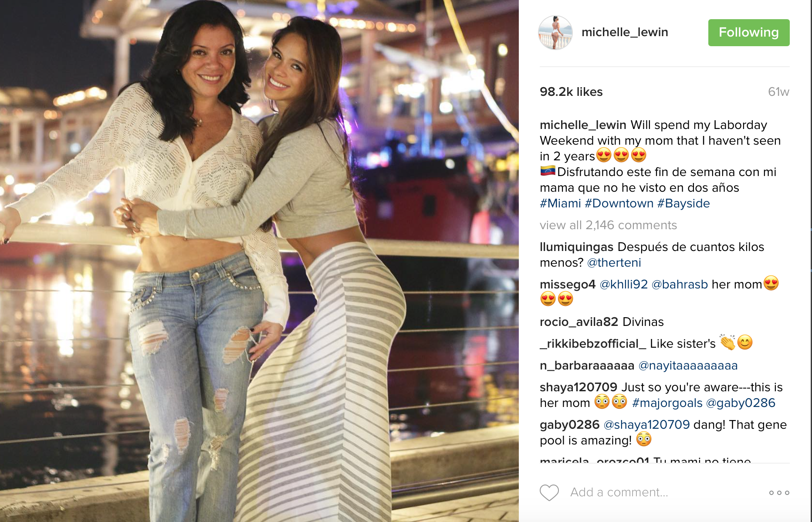
Task: Open the @bahrasb mention link
Action: click(680, 285)
